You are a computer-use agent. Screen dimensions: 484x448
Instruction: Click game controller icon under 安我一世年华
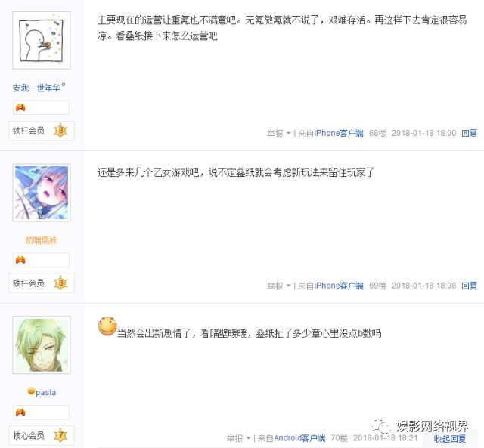tap(20, 107)
